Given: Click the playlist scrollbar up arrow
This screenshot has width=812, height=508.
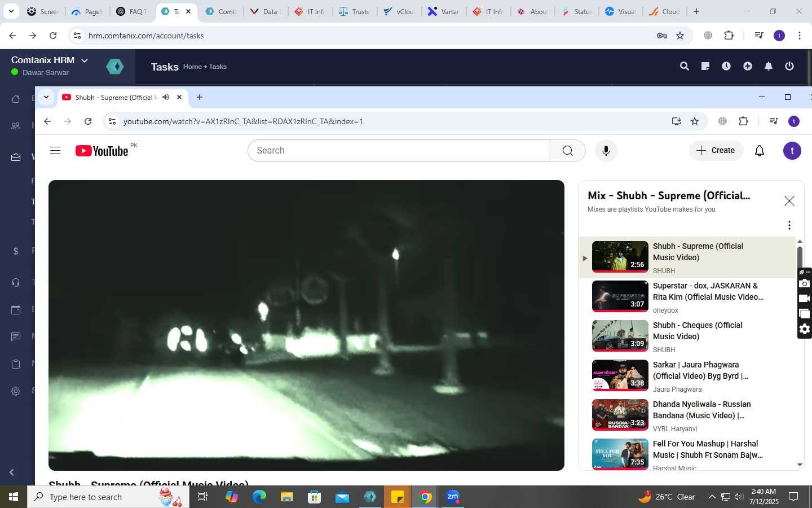Looking at the screenshot, I should tap(800, 242).
